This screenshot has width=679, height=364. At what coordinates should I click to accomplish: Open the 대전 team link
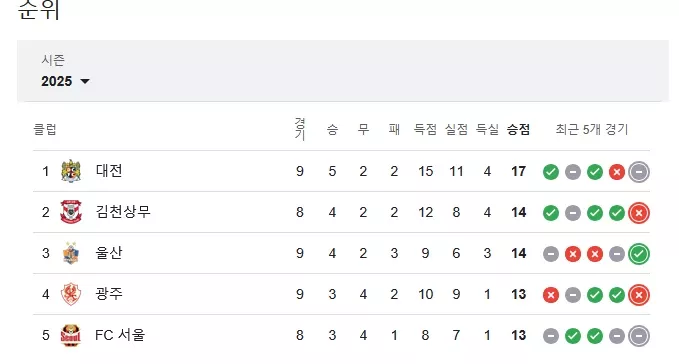tap(109, 171)
